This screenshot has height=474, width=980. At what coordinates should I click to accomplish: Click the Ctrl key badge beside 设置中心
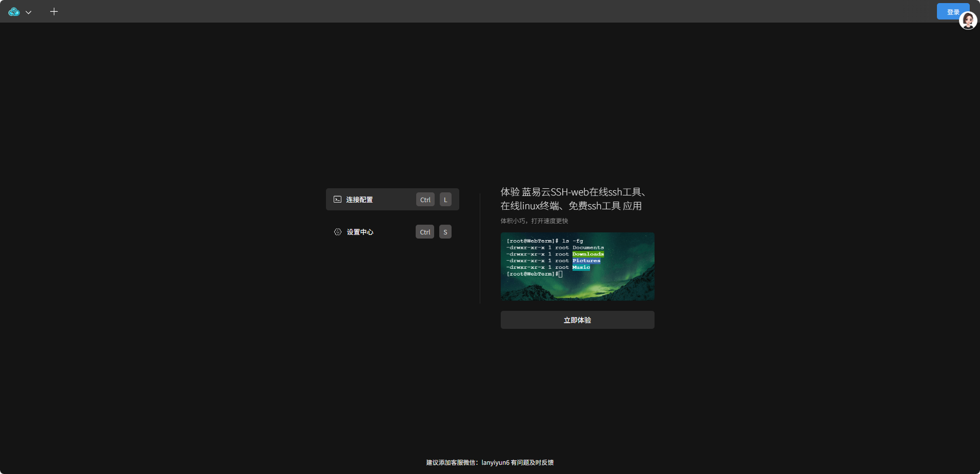coord(425,232)
